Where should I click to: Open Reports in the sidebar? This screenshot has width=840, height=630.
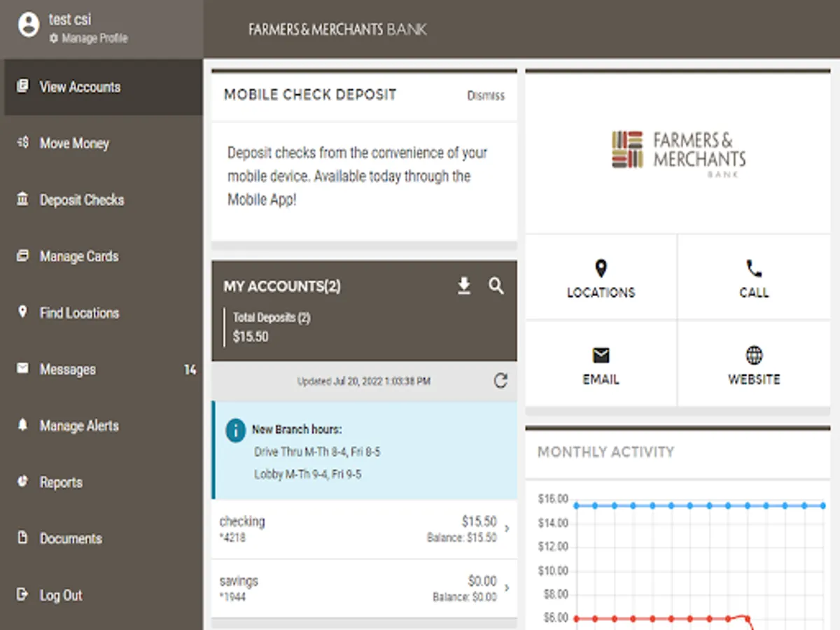click(x=103, y=482)
